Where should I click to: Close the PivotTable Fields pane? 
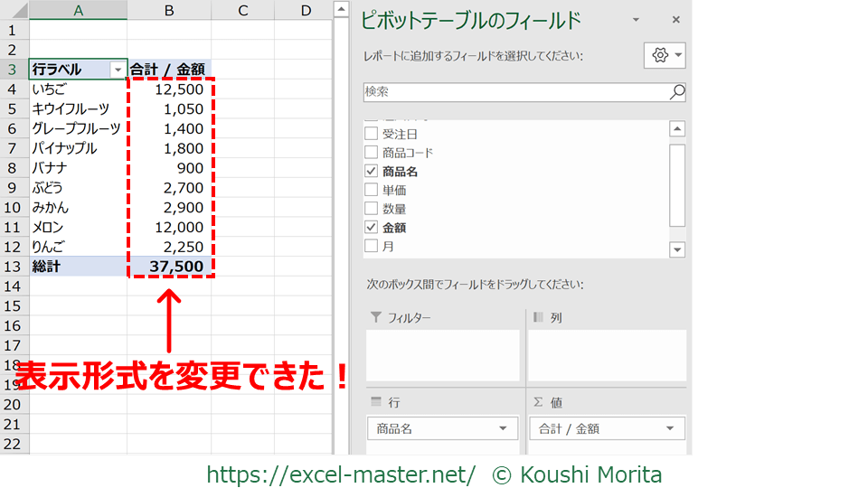click(x=675, y=20)
